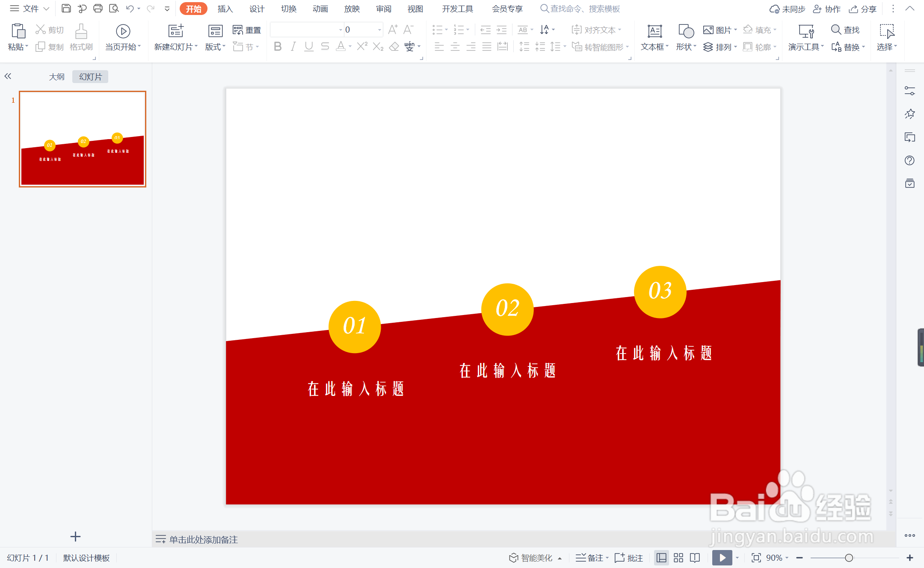Screen dimensions: 924x568
Task: Center align text
Action: pos(455,47)
